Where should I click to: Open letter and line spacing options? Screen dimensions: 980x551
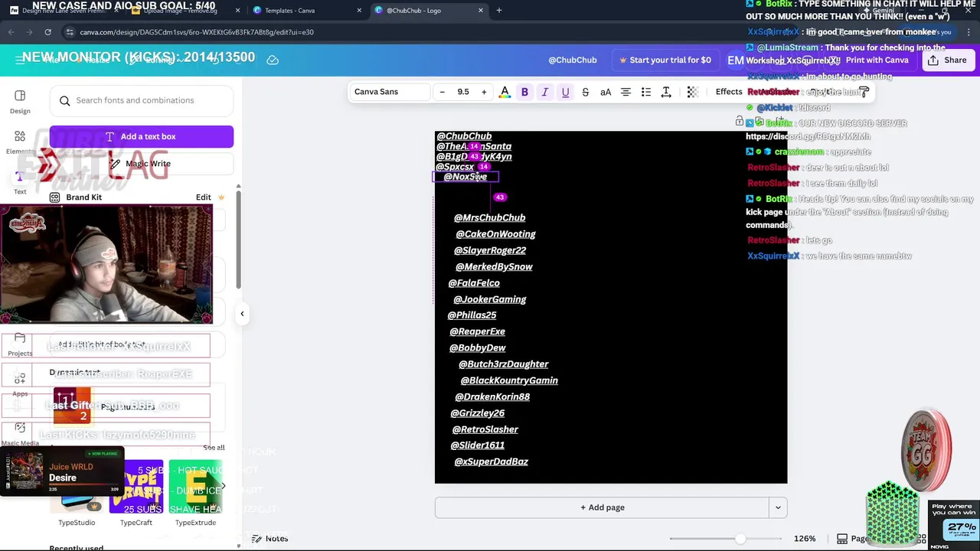(666, 92)
